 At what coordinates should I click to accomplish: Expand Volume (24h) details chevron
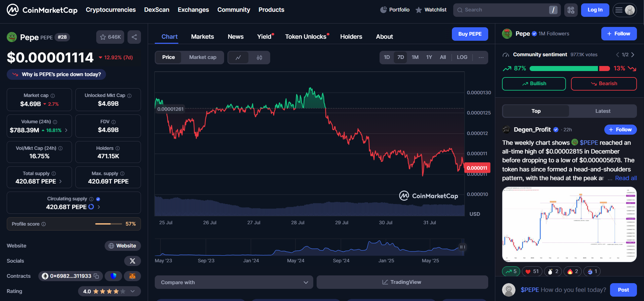coord(66,130)
